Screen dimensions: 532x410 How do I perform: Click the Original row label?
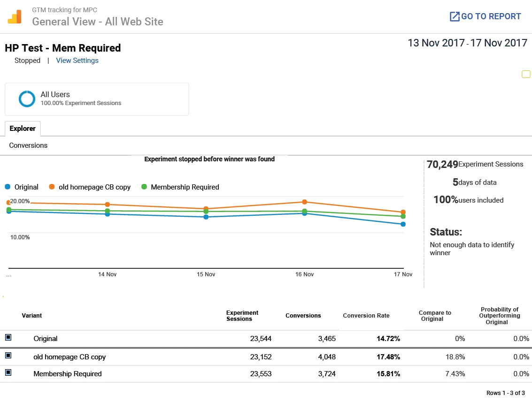[x=46, y=339]
